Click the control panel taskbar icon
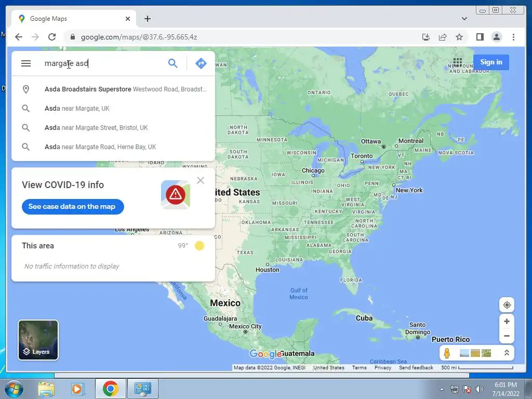 click(x=142, y=389)
